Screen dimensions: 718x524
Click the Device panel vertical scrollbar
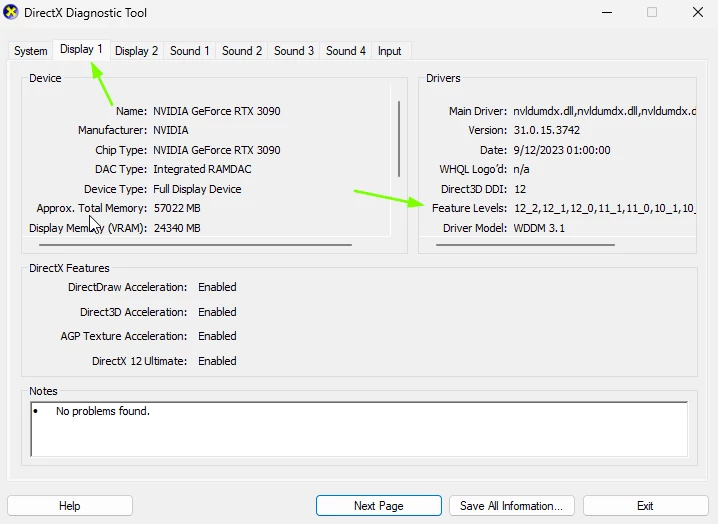tap(399, 139)
